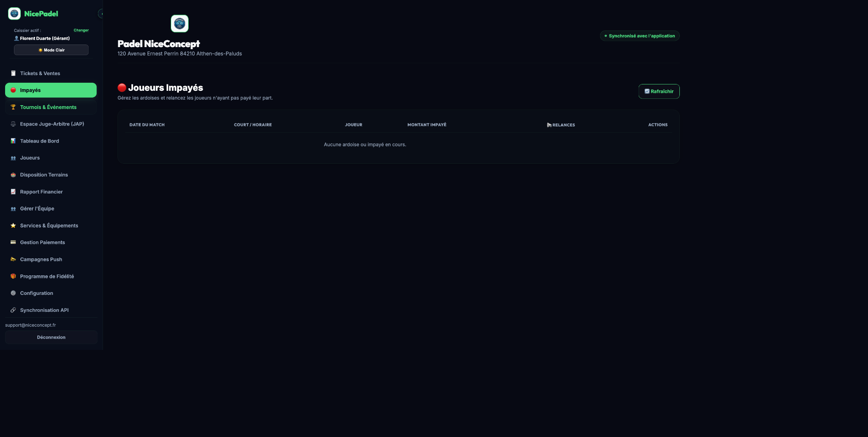Click the Espace Juge-Arbitre (JAP) icon
Viewport: 868px width, 437px height.
click(x=13, y=124)
